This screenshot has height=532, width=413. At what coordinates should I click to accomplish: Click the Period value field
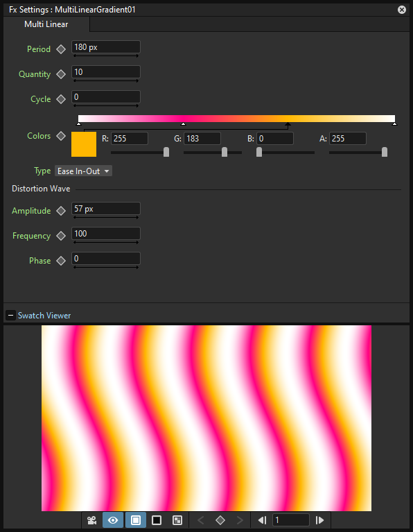tap(106, 47)
